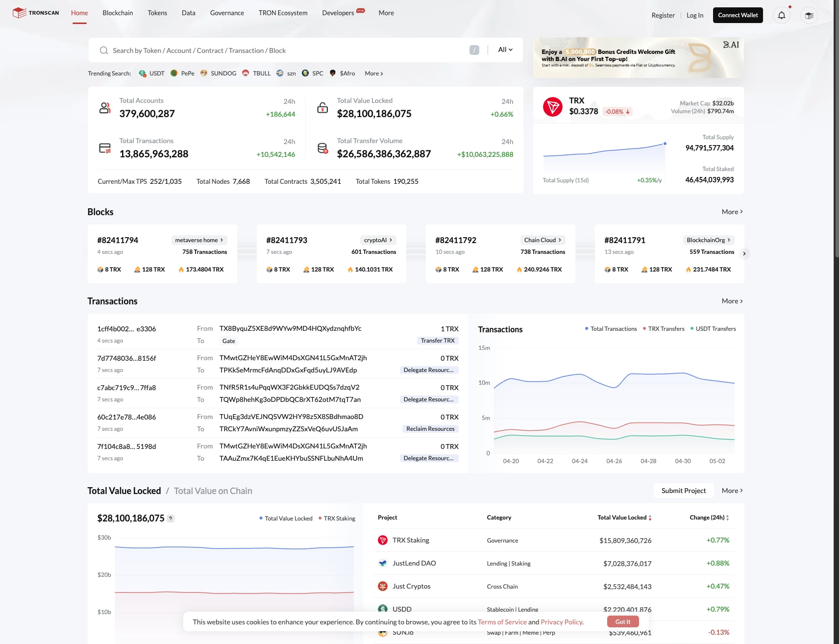Open block #82411792
Viewport: 839px width, 644px height.
pos(456,240)
